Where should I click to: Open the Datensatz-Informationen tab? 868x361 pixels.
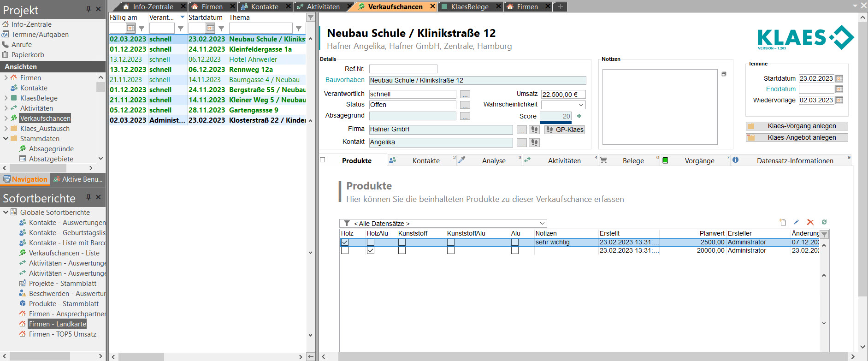pyautogui.click(x=795, y=160)
